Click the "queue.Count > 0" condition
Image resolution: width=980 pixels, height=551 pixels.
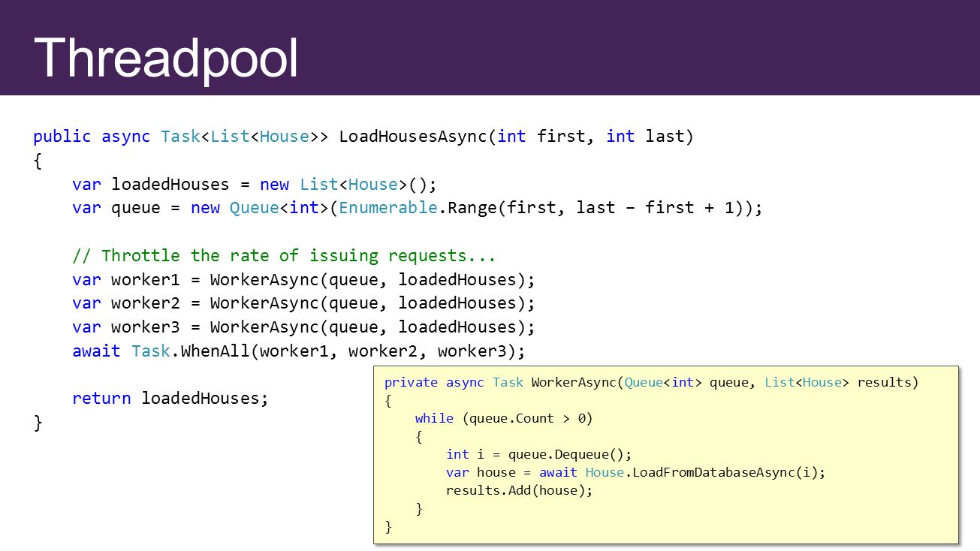pyautogui.click(x=528, y=419)
